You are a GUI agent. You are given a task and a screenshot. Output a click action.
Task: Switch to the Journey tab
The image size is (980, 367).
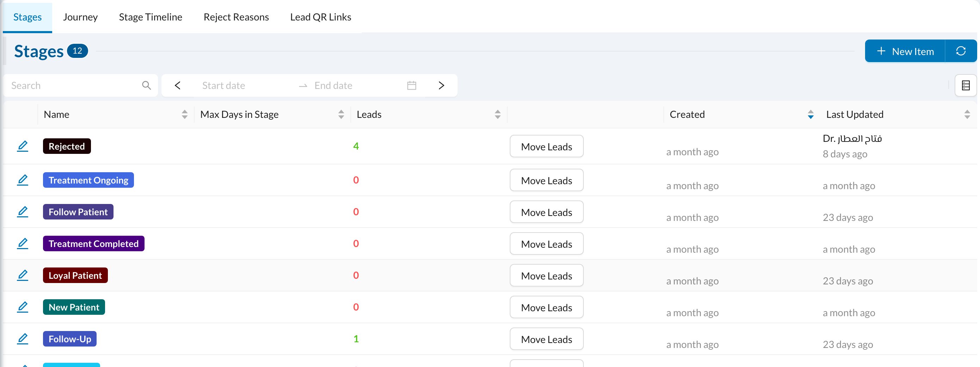point(80,17)
